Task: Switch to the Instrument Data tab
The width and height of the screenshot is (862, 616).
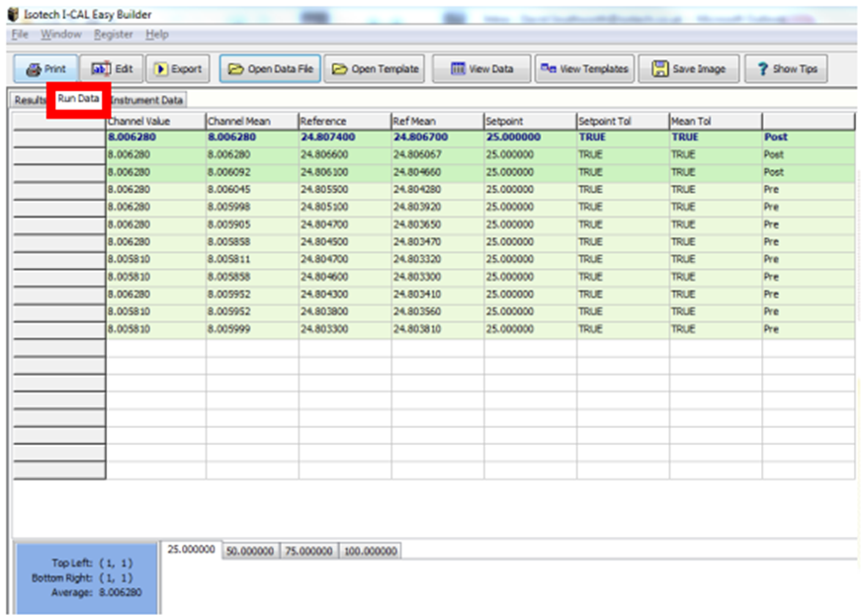Action: [x=146, y=100]
